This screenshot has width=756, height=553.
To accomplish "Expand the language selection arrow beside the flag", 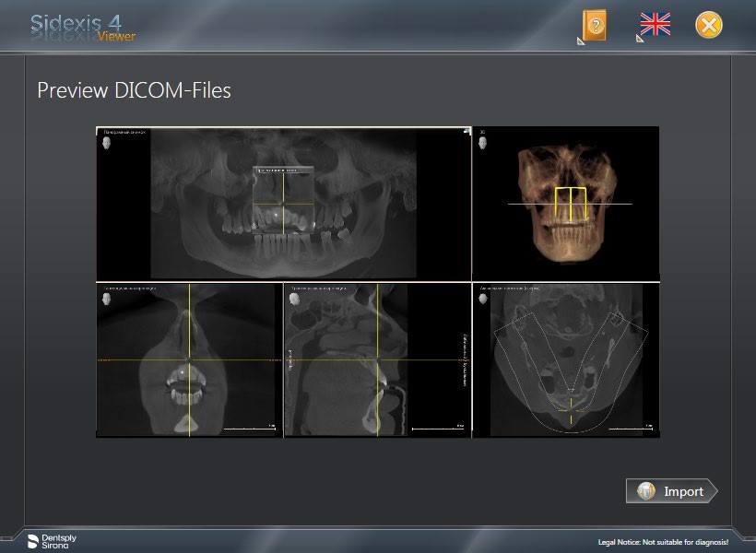I will click(x=640, y=40).
